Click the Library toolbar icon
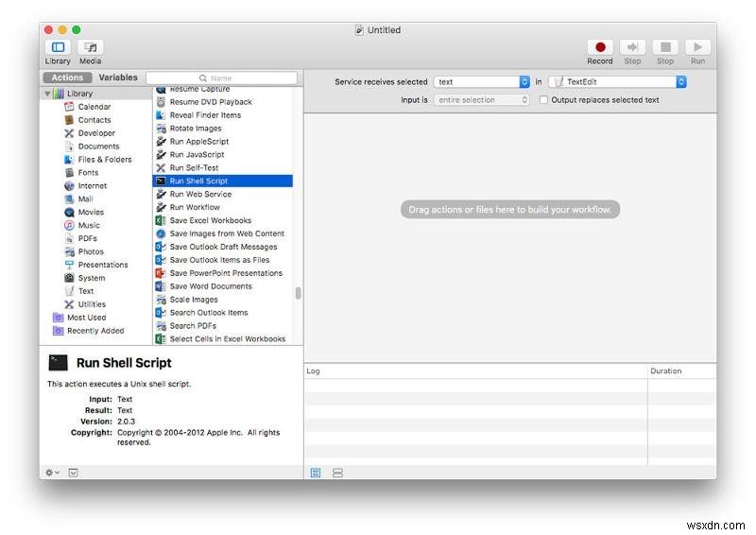Image resolution: width=756 pixels, height=535 pixels. pos(58,47)
